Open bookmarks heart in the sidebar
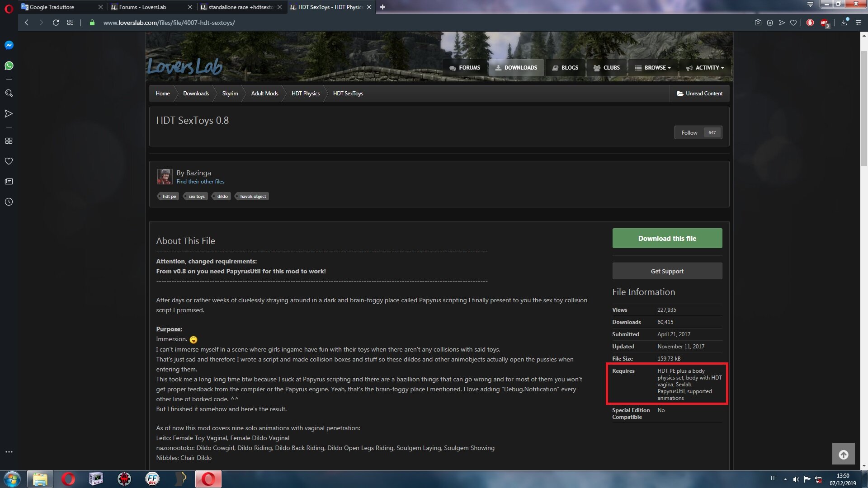The image size is (868, 488). point(9,161)
